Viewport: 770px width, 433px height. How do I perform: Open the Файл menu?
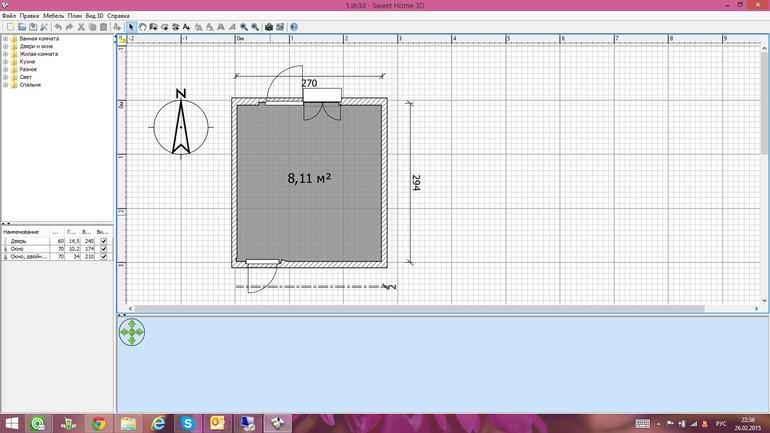pos(9,16)
